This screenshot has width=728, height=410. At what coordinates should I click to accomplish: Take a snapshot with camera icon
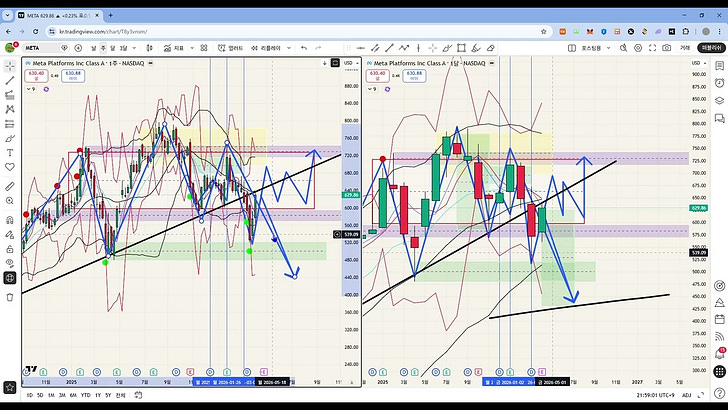point(667,48)
